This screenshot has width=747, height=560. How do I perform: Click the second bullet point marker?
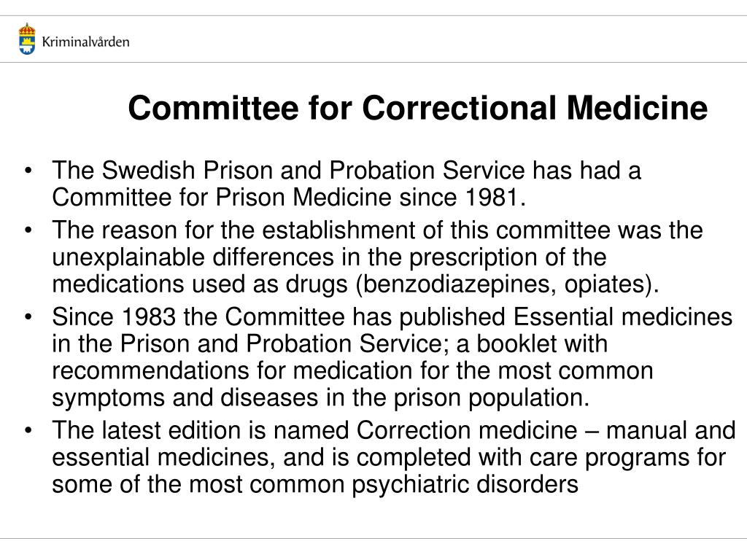28,230
